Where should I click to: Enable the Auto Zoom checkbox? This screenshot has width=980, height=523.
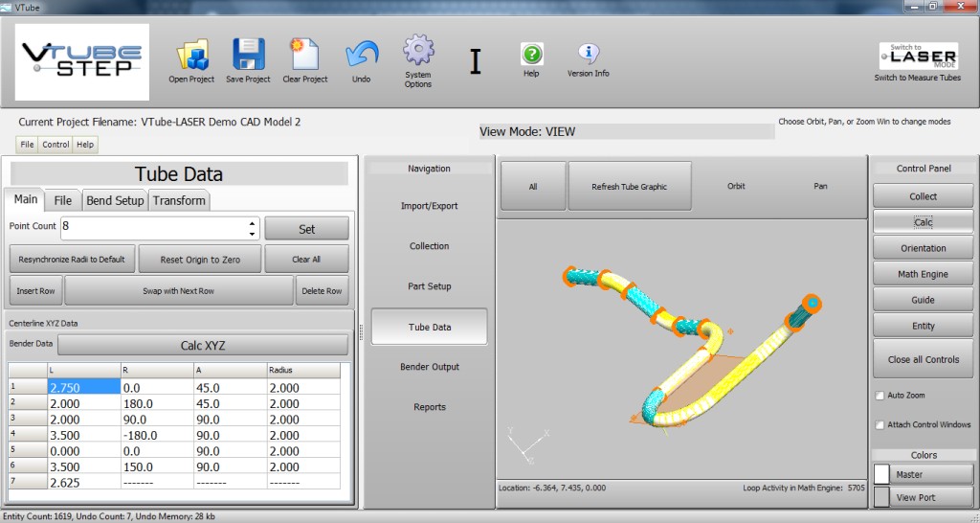[880, 396]
